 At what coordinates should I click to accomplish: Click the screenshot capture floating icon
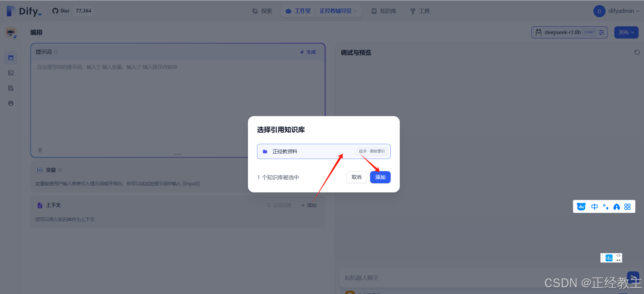coord(618,258)
